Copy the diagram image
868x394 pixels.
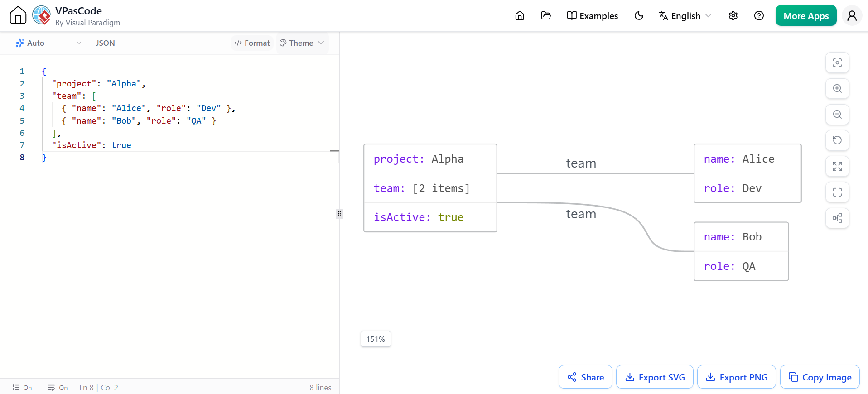[820, 377]
